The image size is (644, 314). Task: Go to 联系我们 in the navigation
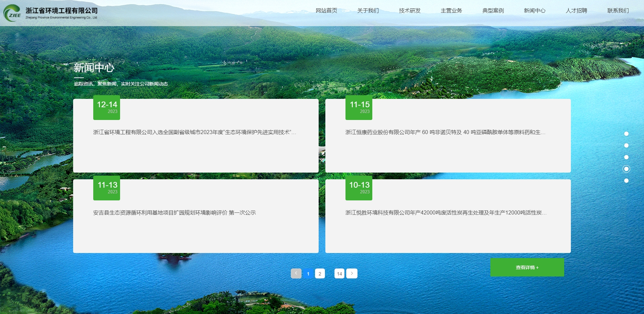click(x=618, y=11)
